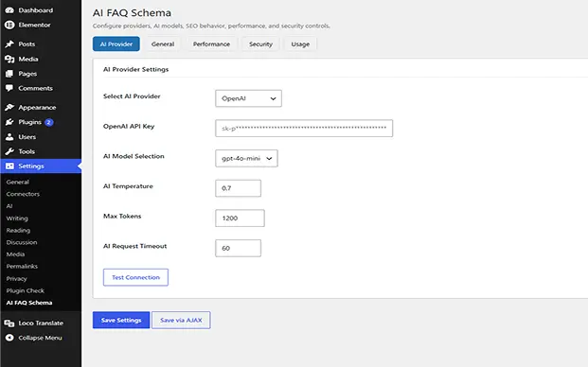The image size is (588, 367).
Task: Click the Select AI Provider label
Action: (x=132, y=96)
